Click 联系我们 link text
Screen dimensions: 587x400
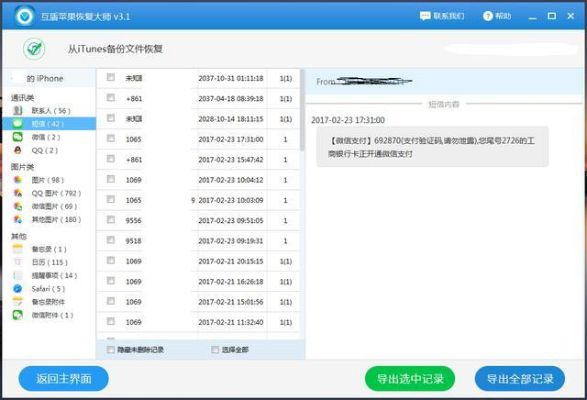point(449,16)
